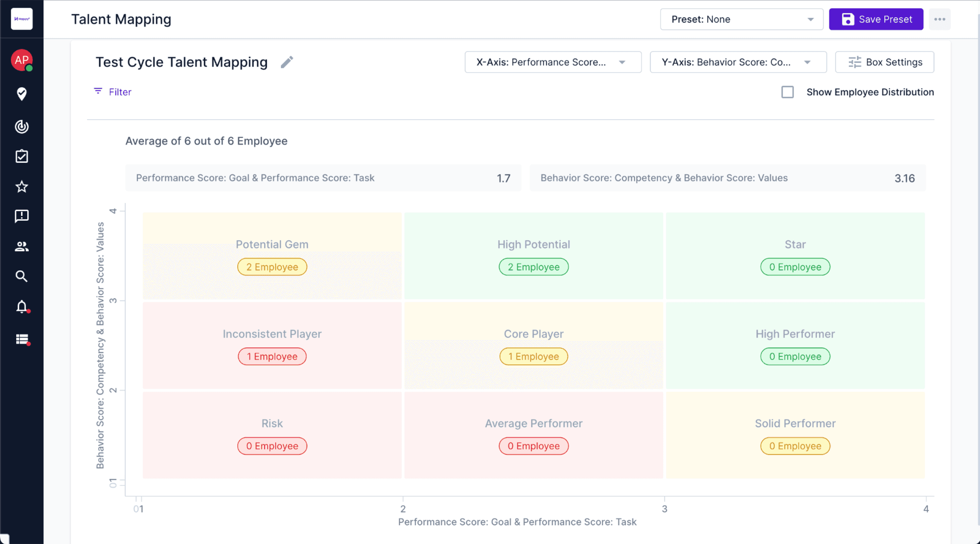Click the Behavior Score average value 3.16
This screenshot has width=980, height=544.
click(904, 178)
